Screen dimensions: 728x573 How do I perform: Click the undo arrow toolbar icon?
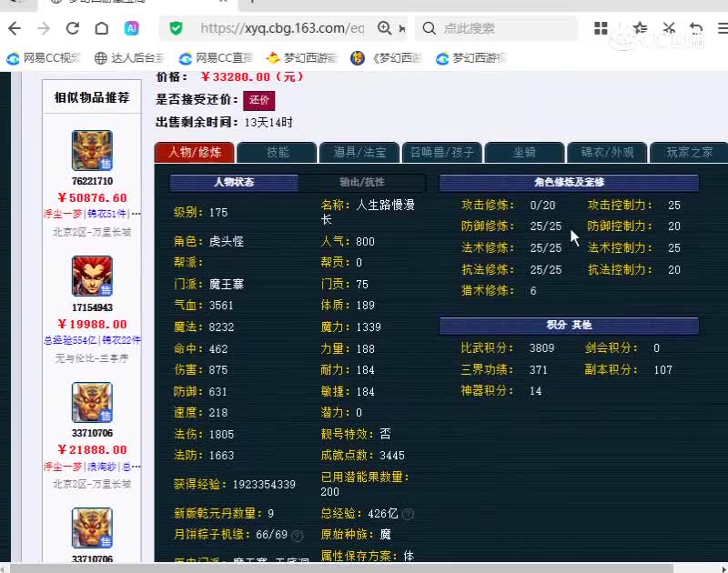coord(696,28)
